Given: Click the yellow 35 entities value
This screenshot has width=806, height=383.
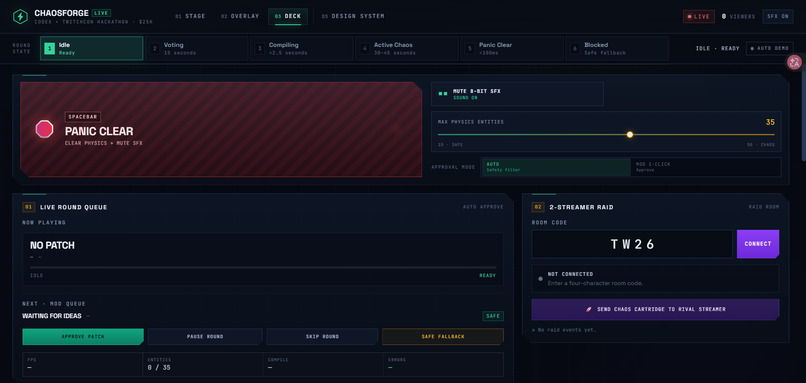Looking at the screenshot, I should pyautogui.click(x=770, y=122).
